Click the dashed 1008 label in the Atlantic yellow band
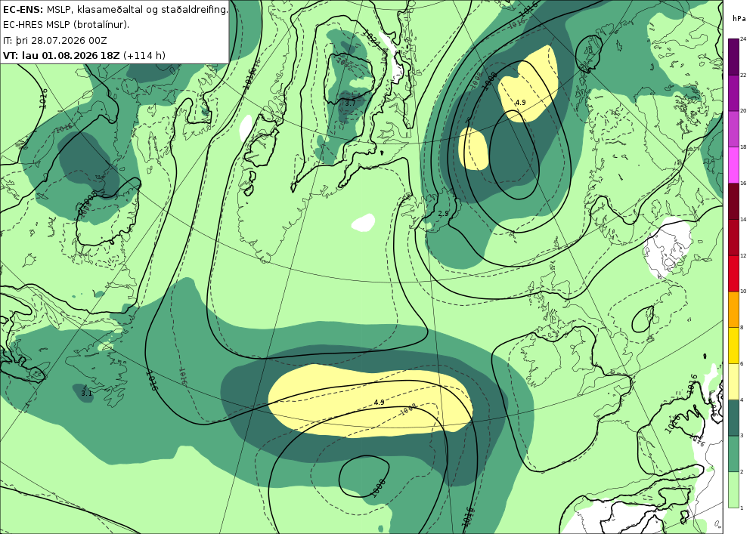The height and width of the screenshot is (534, 756). [408, 411]
